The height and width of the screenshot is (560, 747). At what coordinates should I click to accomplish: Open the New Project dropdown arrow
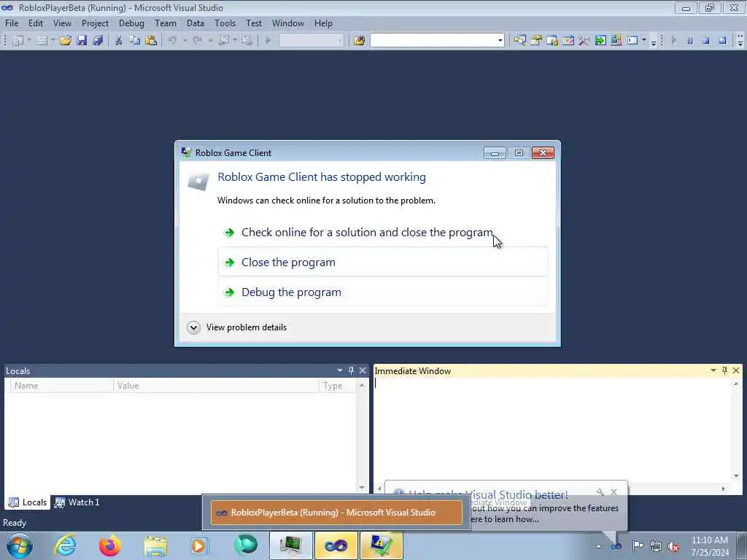(x=29, y=41)
